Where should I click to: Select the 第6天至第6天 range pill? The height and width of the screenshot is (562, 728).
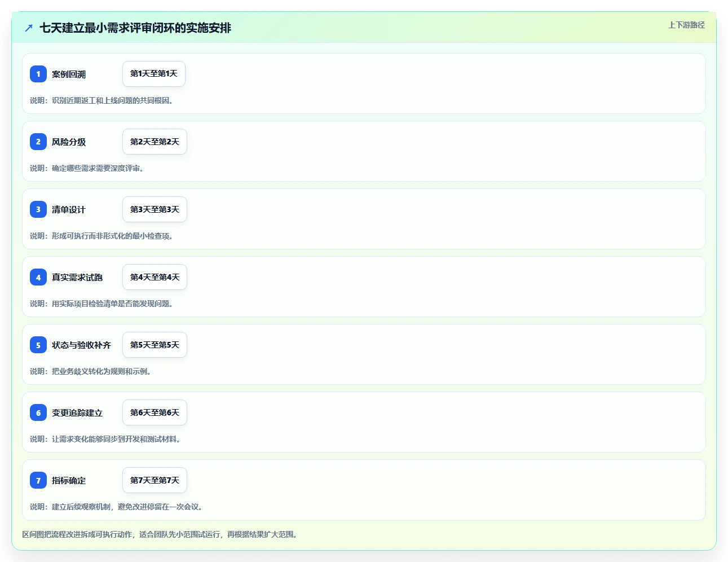click(155, 412)
